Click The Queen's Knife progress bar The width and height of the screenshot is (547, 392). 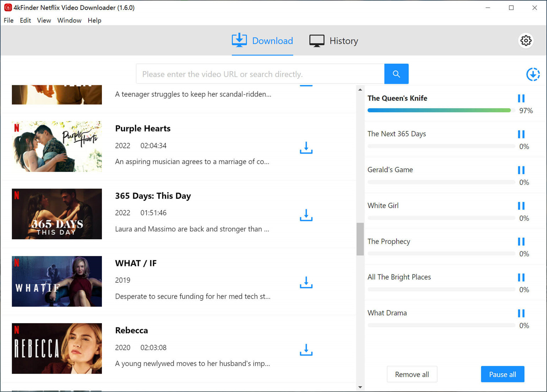439,110
